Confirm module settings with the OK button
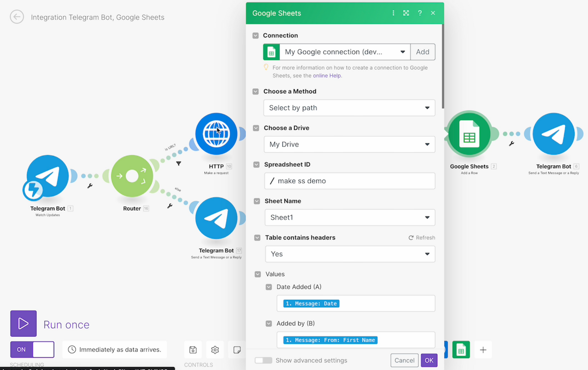Screen dimensions: 588x370 click(x=429, y=360)
